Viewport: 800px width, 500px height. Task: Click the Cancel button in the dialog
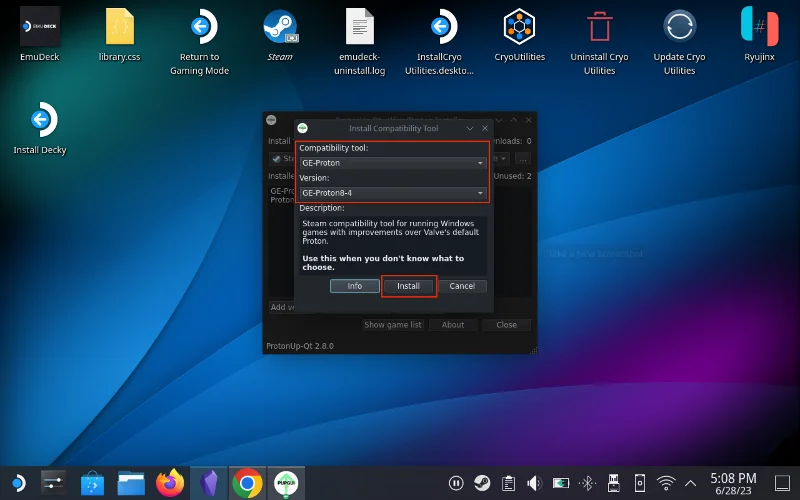[462, 286]
